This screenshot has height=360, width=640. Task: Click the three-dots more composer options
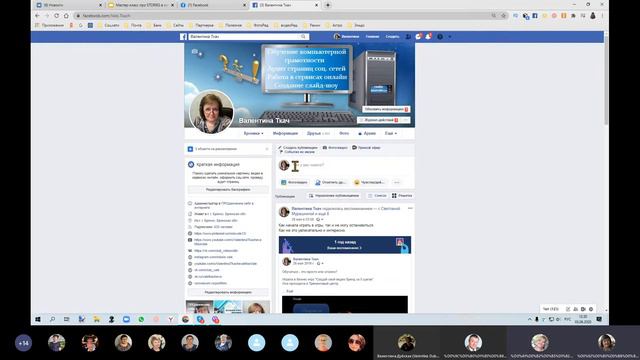pos(397,182)
